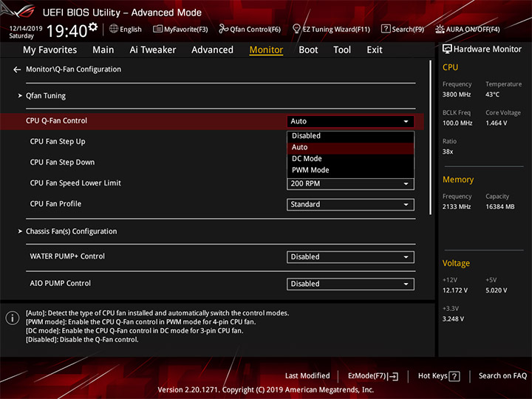Toggle AURA ON/OFF(F4) lighting
This screenshot has height=399, width=532.
[x=468, y=29]
